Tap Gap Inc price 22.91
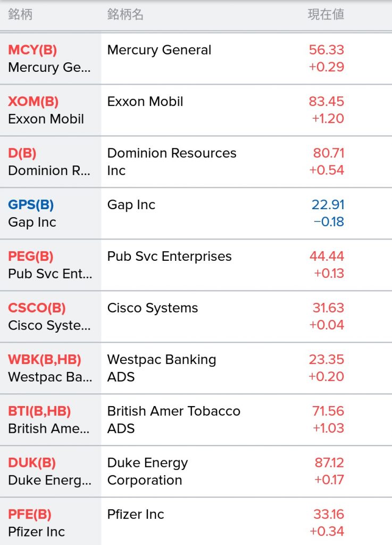The height and width of the screenshot is (545, 392). click(328, 205)
